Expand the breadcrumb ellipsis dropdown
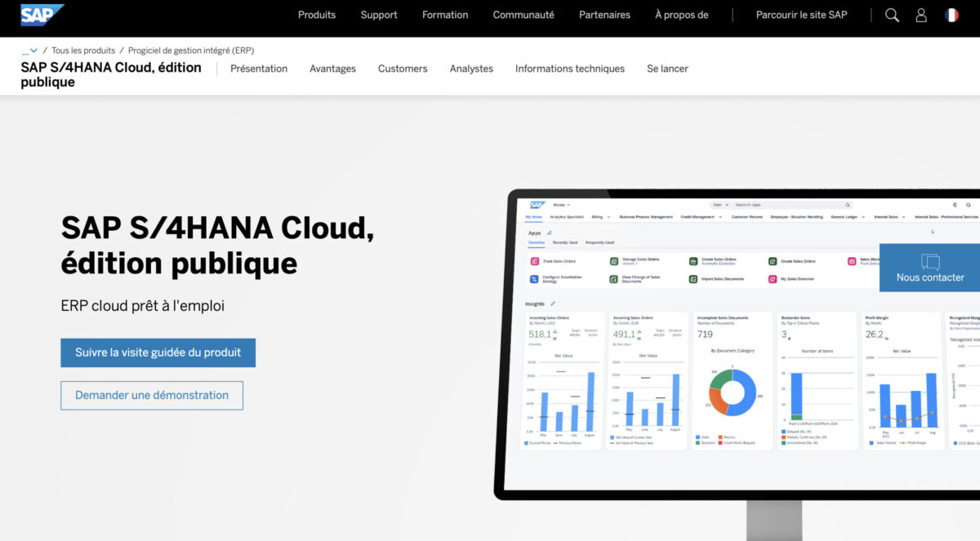Image resolution: width=980 pixels, height=541 pixels. coord(29,51)
